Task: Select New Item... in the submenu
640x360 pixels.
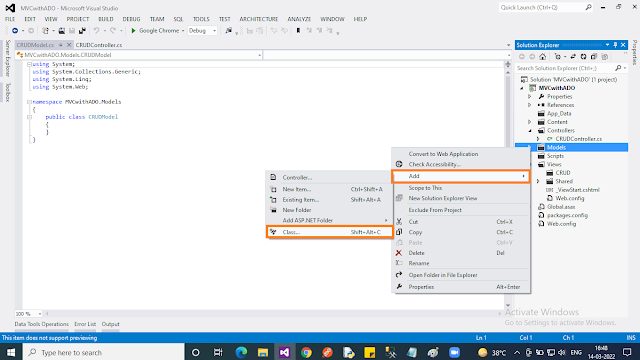Action: (329, 189)
